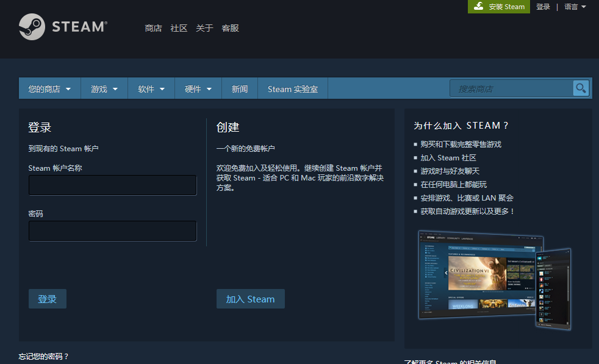Click the 购买和下载完整零售游戏 text
Screen dimensions: 599x364
tap(461, 145)
